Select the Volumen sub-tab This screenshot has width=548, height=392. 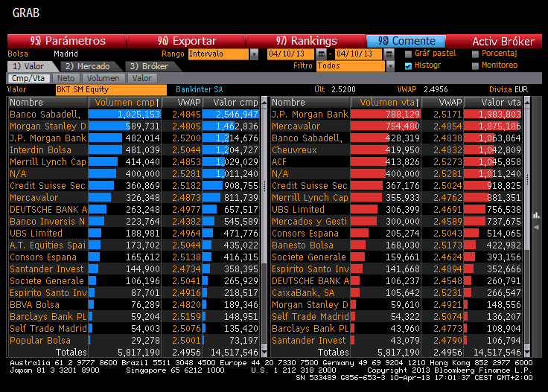click(x=103, y=78)
